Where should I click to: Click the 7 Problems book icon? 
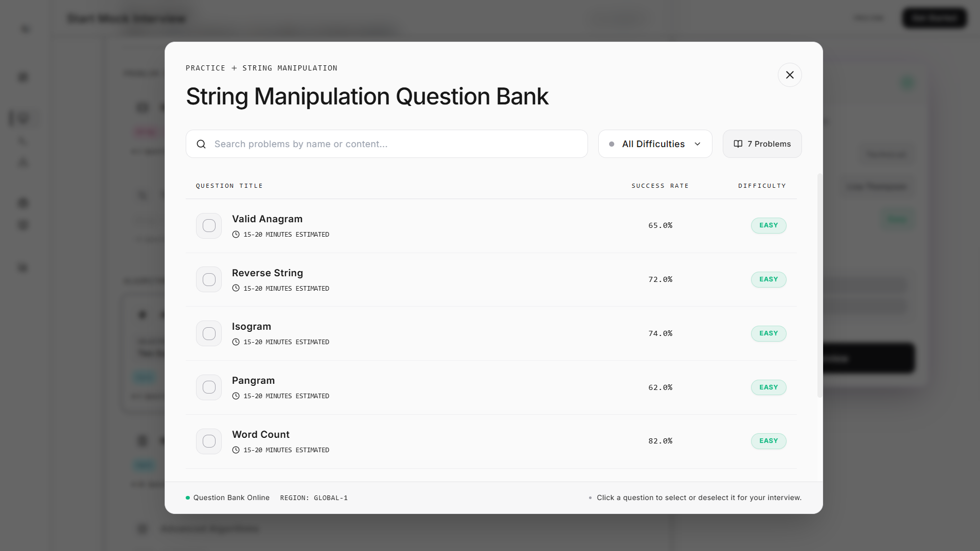(738, 144)
